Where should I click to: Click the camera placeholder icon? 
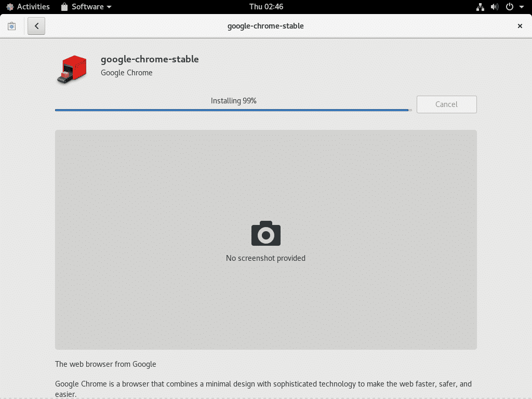pos(266,234)
